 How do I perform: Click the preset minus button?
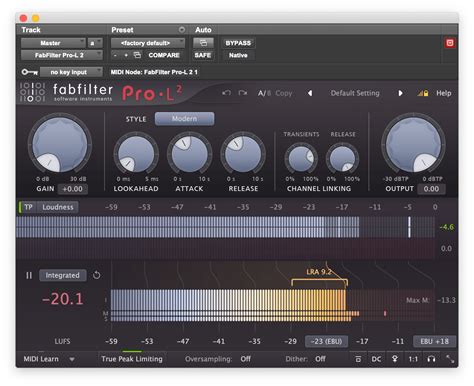point(115,55)
